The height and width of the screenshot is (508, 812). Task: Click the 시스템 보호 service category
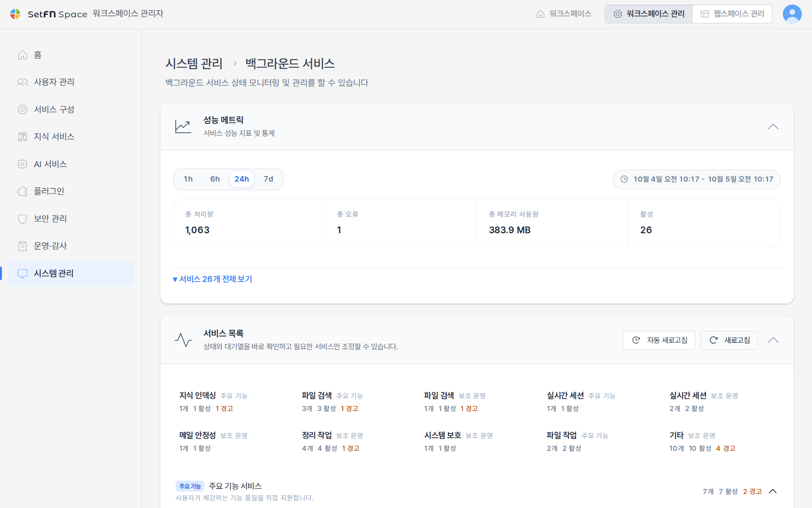458,441
